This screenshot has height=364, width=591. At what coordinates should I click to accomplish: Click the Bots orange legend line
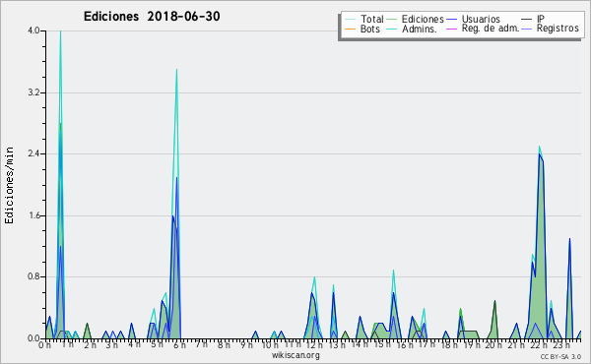350,29
